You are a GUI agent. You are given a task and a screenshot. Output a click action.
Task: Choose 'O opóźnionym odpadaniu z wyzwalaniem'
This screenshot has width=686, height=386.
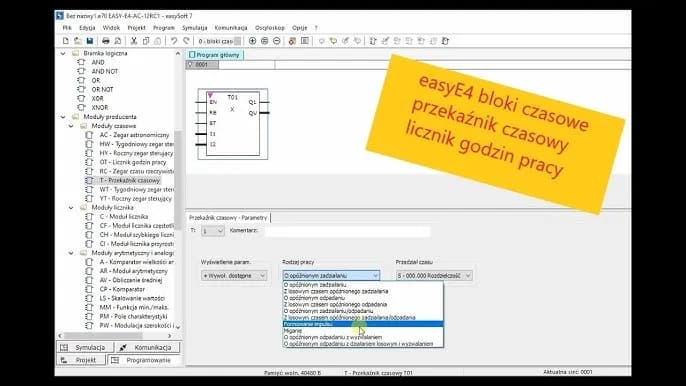(363, 337)
